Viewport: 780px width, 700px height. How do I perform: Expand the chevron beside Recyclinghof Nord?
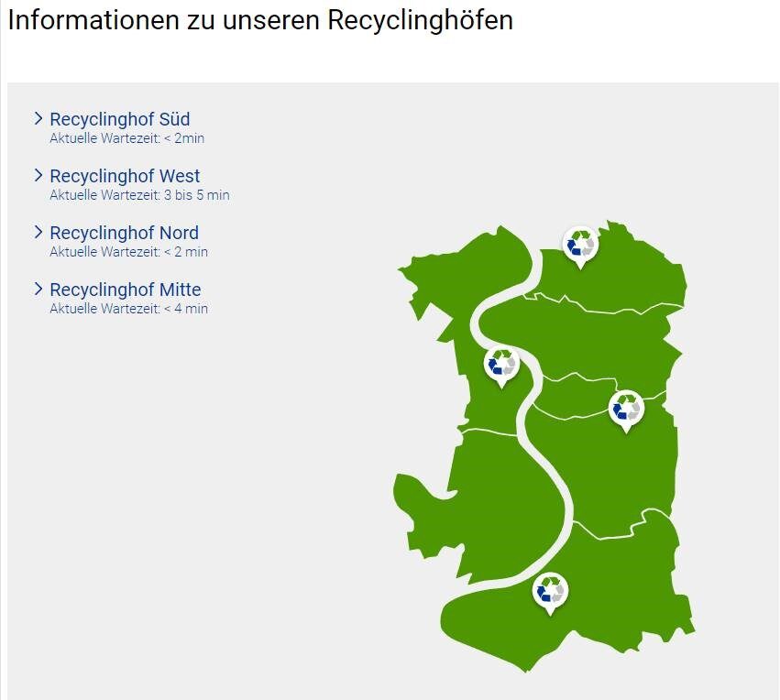[x=38, y=232]
